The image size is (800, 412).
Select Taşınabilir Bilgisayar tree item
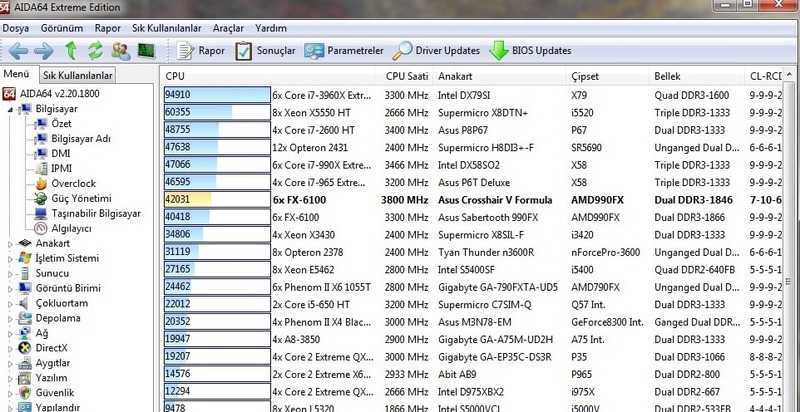pos(96,213)
